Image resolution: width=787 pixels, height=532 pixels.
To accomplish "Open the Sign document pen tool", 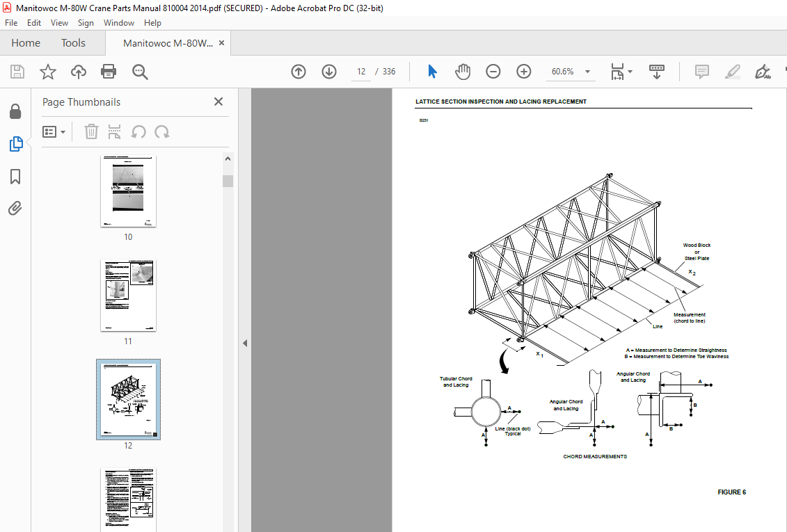I will tap(763, 72).
